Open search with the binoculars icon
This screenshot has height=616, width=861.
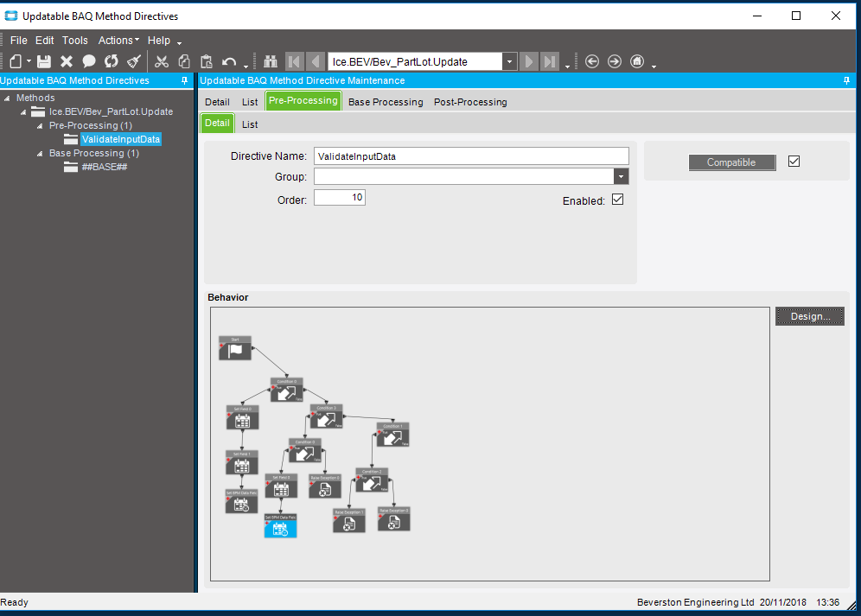[x=271, y=61]
